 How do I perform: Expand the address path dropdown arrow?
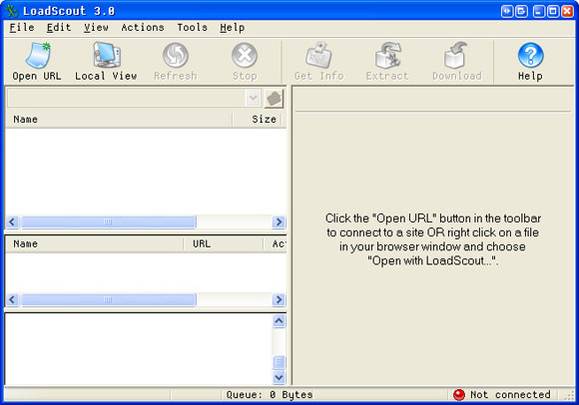pos(253,98)
